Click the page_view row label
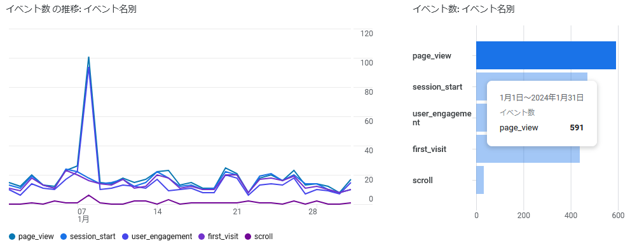The image size is (644, 248). pos(432,56)
